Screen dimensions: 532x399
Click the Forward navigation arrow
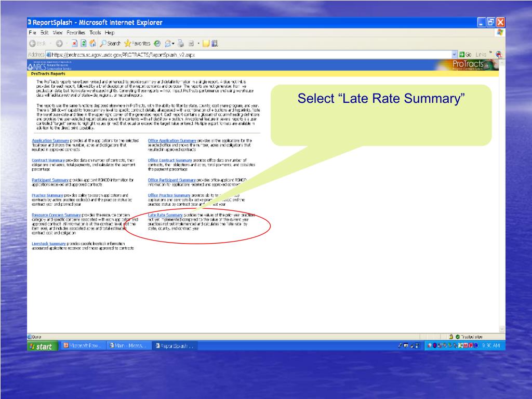click(x=59, y=44)
